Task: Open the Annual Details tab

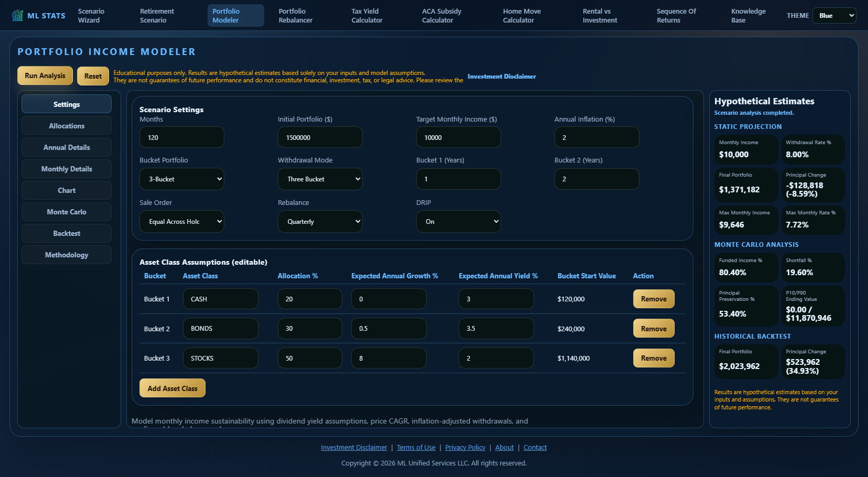Action: tap(67, 147)
